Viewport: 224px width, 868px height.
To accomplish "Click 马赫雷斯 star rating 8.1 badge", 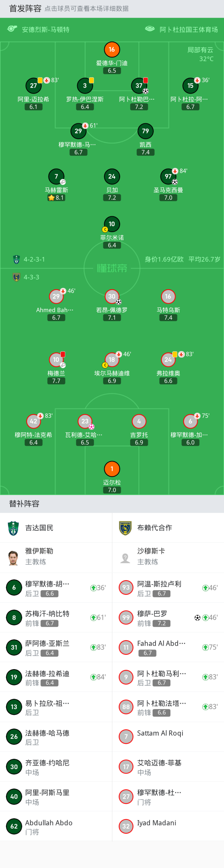I will (x=56, y=198).
